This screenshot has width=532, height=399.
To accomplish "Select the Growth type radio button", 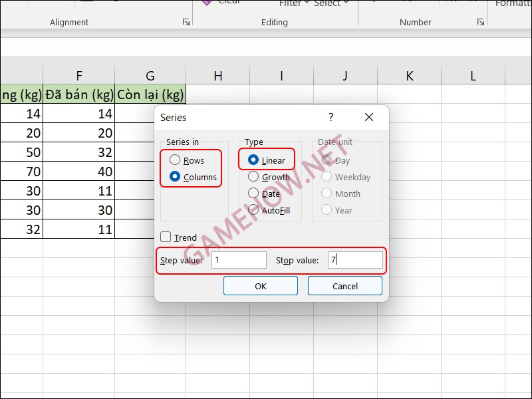I will click(253, 177).
